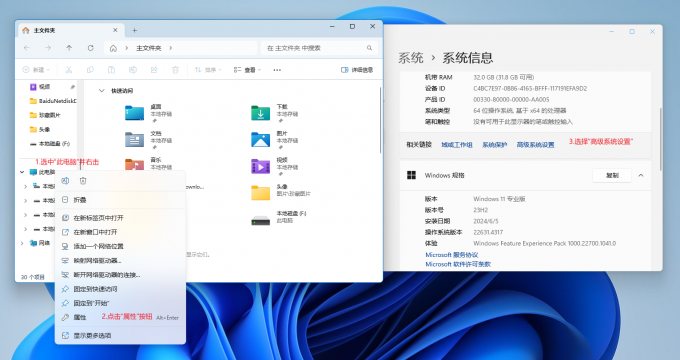680x360 pixels.
Task: Click the 系统 breadcrumb in Settings
Action: coord(411,58)
